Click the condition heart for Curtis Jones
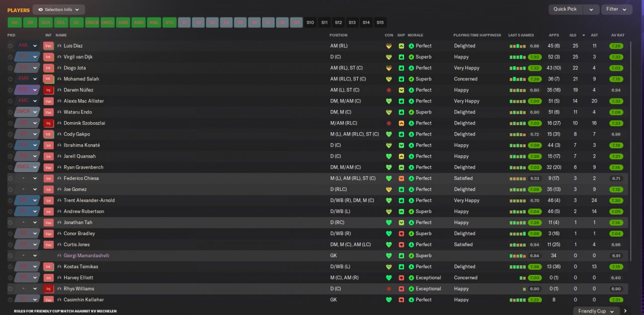Image resolution: width=644 pixels, height=315 pixels. click(x=388, y=245)
